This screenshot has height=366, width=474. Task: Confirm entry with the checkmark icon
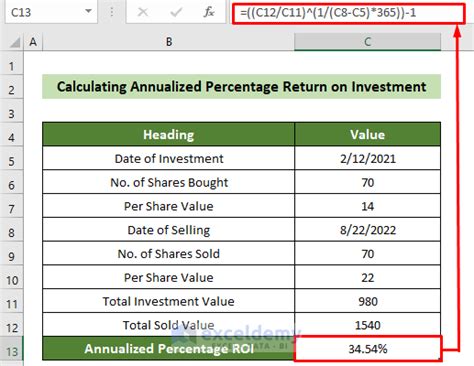tap(176, 12)
